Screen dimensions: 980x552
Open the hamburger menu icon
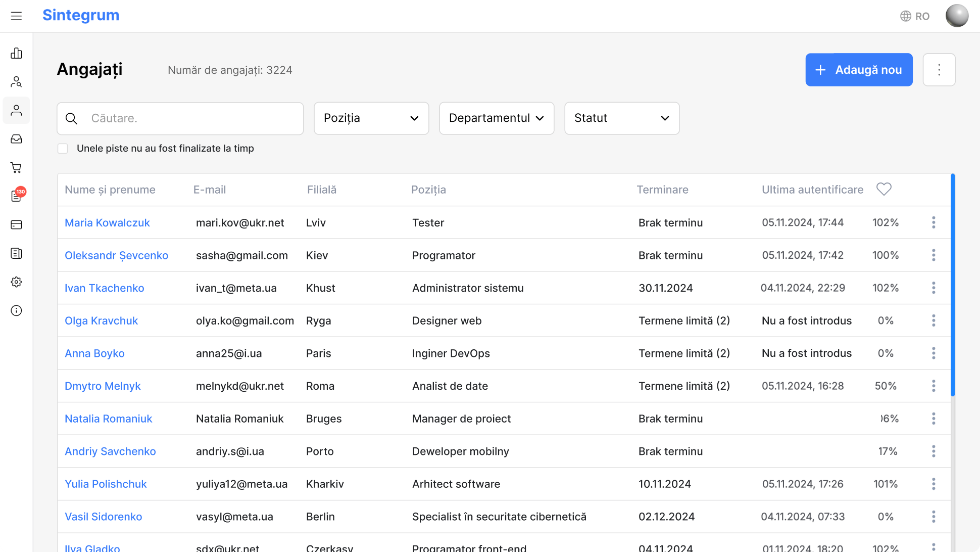16,16
